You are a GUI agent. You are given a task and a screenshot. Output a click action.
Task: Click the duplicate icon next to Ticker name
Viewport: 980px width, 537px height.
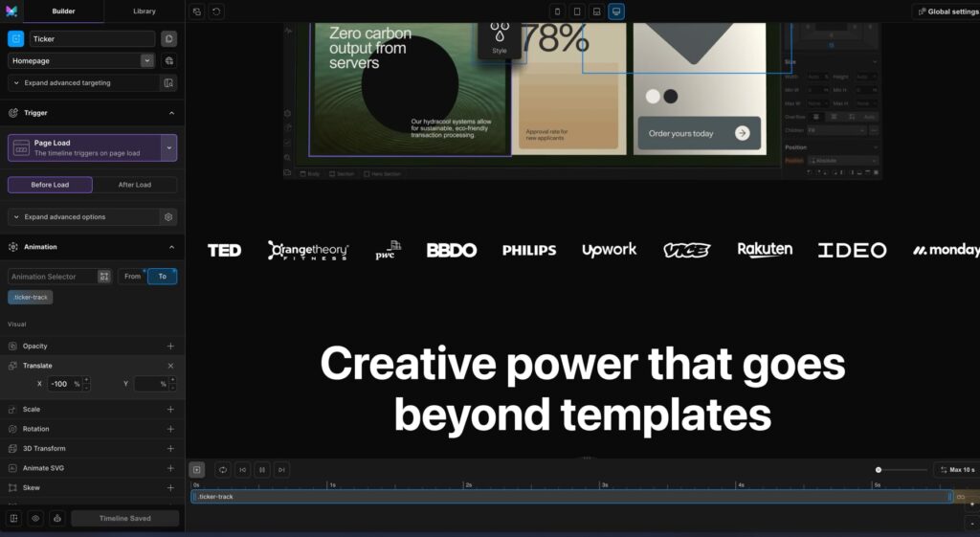[x=168, y=38]
